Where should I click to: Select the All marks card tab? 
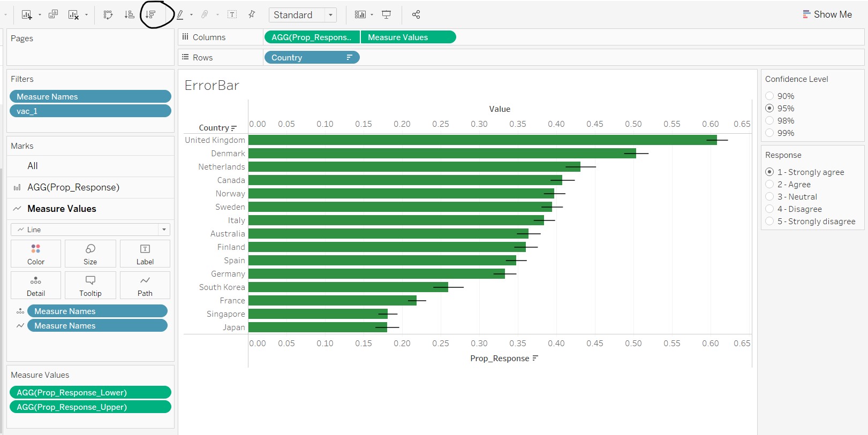(33, 166)
